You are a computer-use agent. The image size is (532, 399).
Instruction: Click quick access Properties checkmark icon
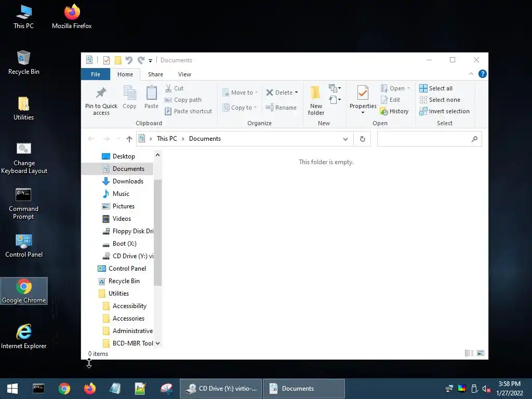tap(107, 60)
